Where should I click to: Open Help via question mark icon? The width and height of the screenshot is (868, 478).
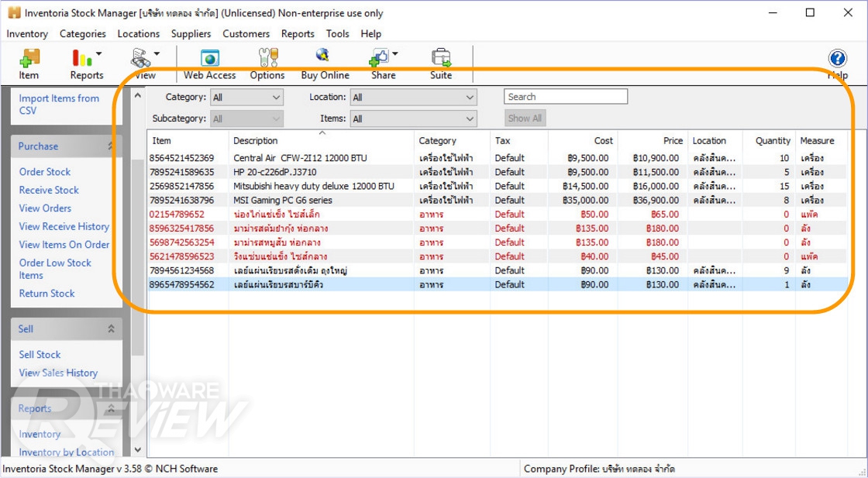coord(837,59)
